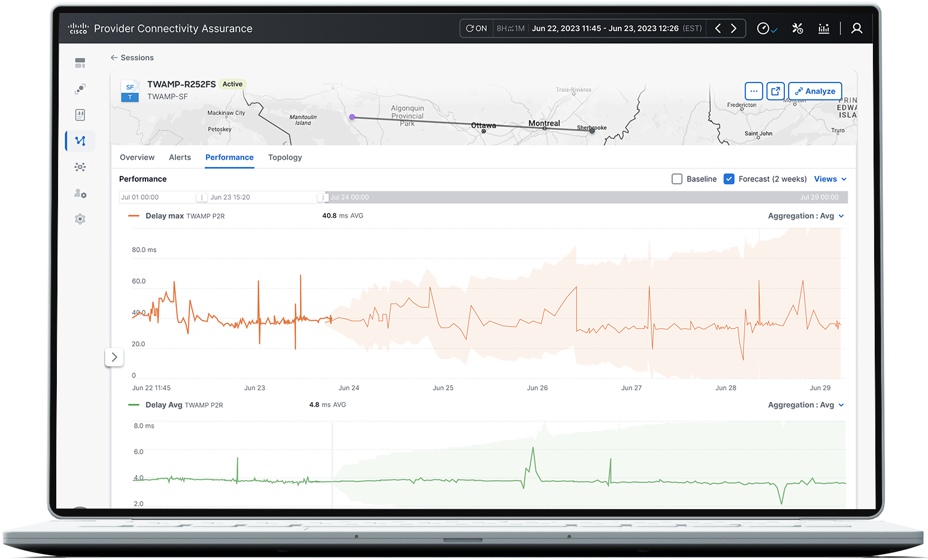Select the user administration icon in the sidebar
The height and width of the screenshot is (560, 928).
click(80, 194)
